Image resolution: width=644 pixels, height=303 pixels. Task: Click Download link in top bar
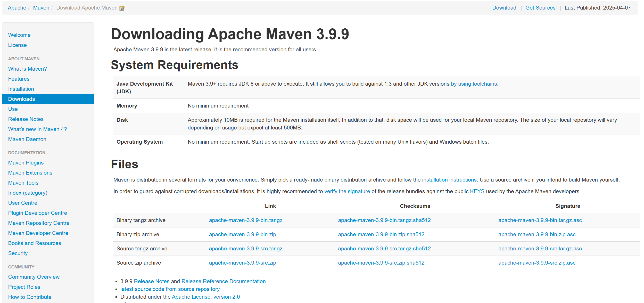point(504,8)
